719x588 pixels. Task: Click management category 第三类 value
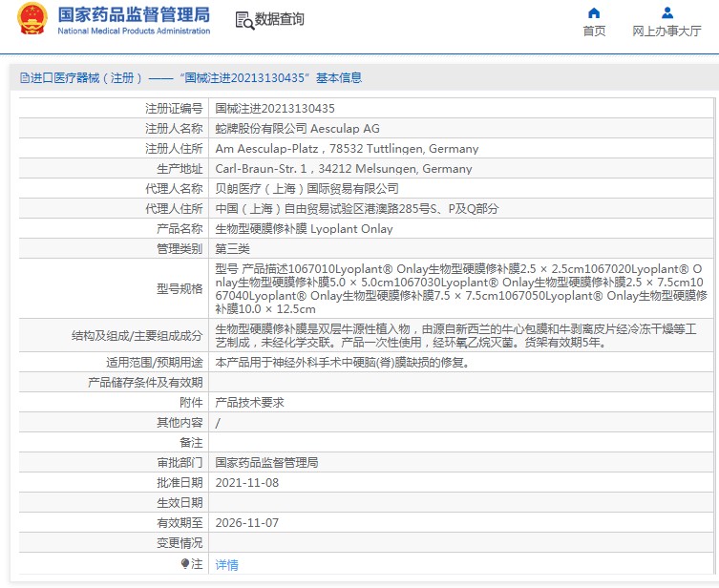tap(232, 249)
